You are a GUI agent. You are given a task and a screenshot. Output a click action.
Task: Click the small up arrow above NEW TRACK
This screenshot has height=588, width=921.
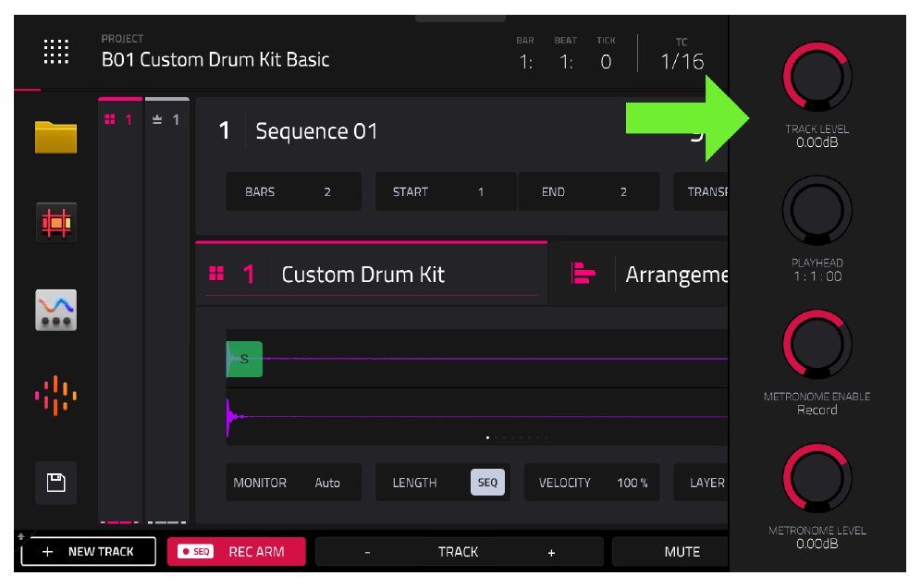click(21, 536)
